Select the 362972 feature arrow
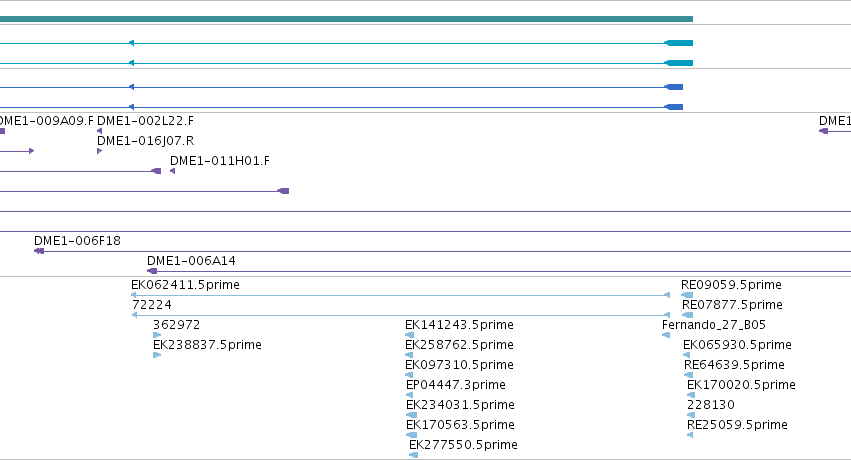The width and height of the screenshot is (851, 460). click(x=157, y=335)
